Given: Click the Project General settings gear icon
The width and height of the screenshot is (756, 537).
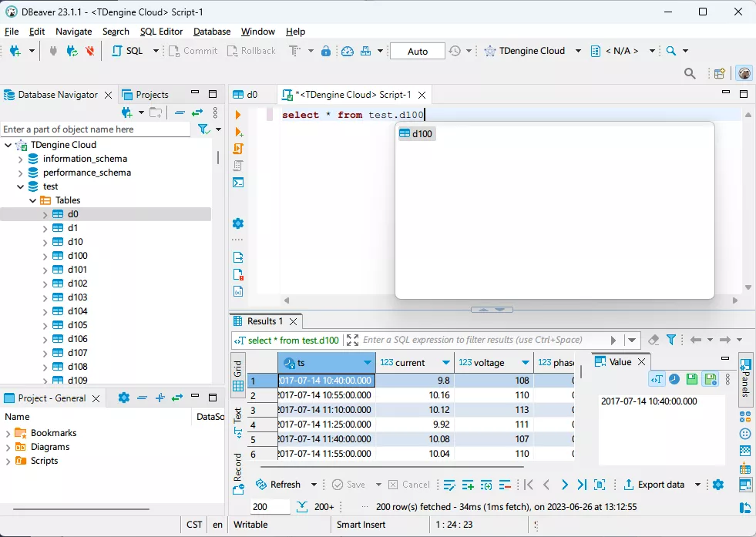Looking at the screenshot, I should point(123,398).
